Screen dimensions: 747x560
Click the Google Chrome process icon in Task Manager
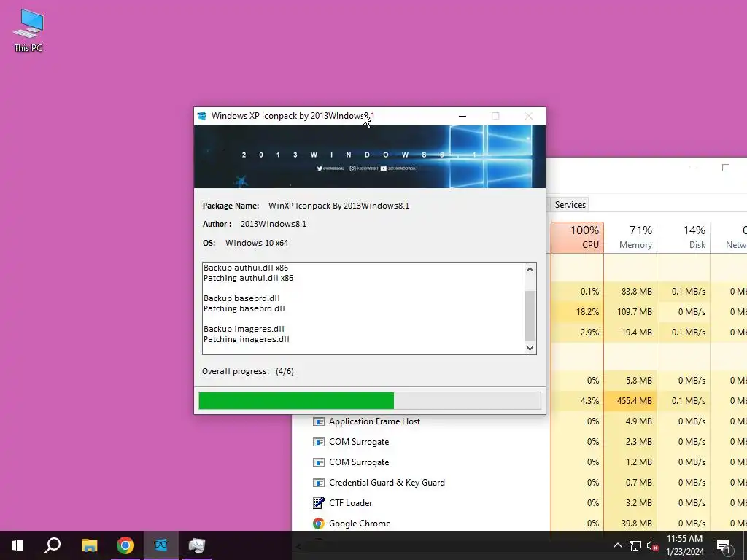[318, 524]
